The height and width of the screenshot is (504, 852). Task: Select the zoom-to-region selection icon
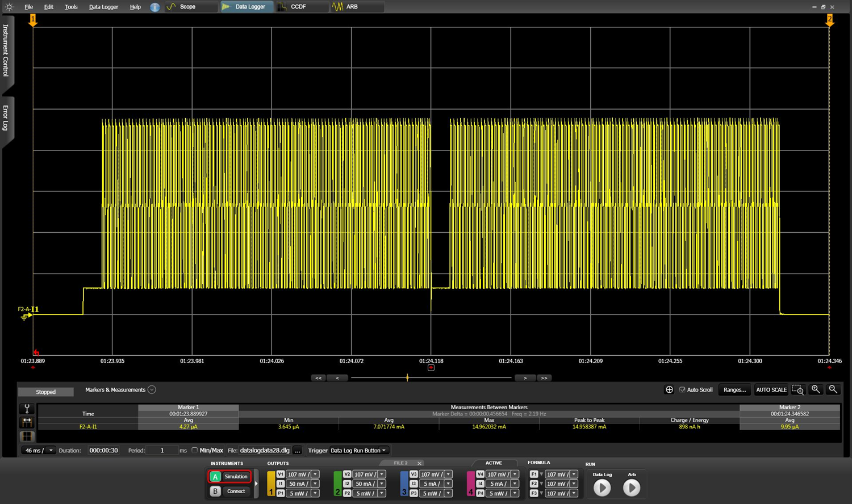coord(797,390)
